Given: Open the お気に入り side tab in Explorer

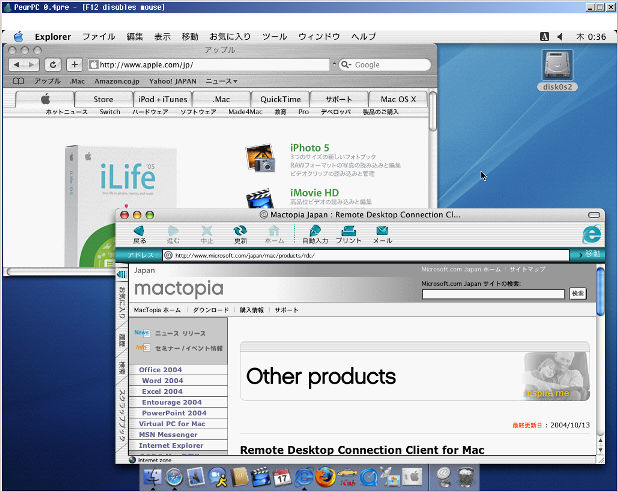Looking at the screenshot, I should (x=121, y=303).
